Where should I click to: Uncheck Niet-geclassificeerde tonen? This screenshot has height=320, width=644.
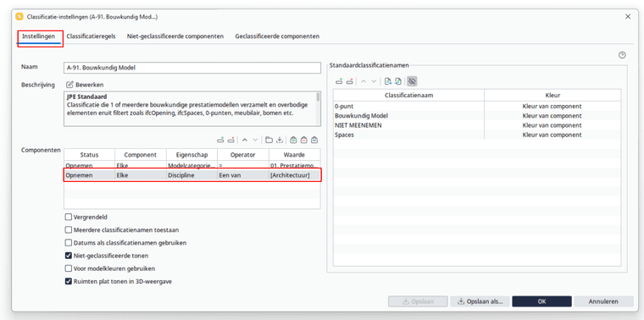pos(69,256)
